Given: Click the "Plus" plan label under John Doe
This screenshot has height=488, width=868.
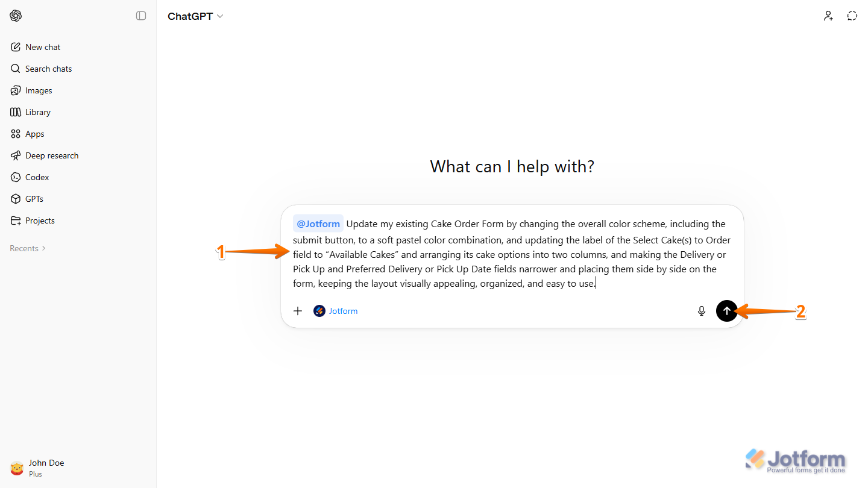Looking at the screenshot, I should point(36,474).
